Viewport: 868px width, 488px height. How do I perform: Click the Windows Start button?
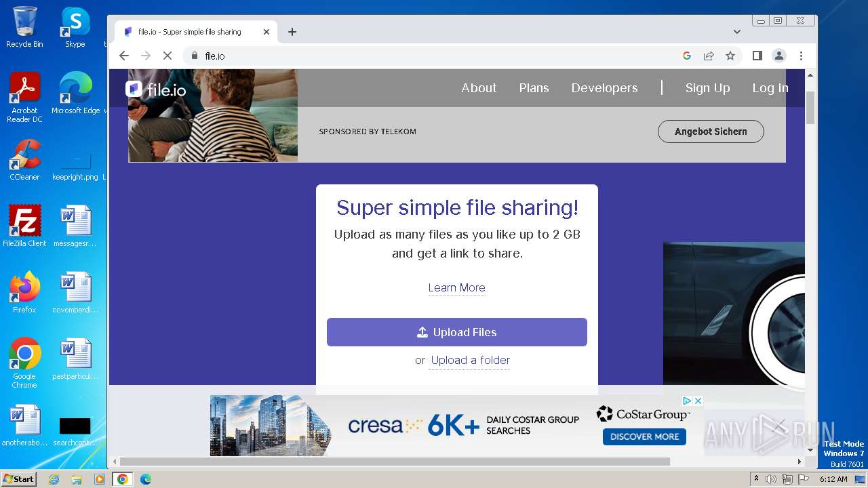18,479
